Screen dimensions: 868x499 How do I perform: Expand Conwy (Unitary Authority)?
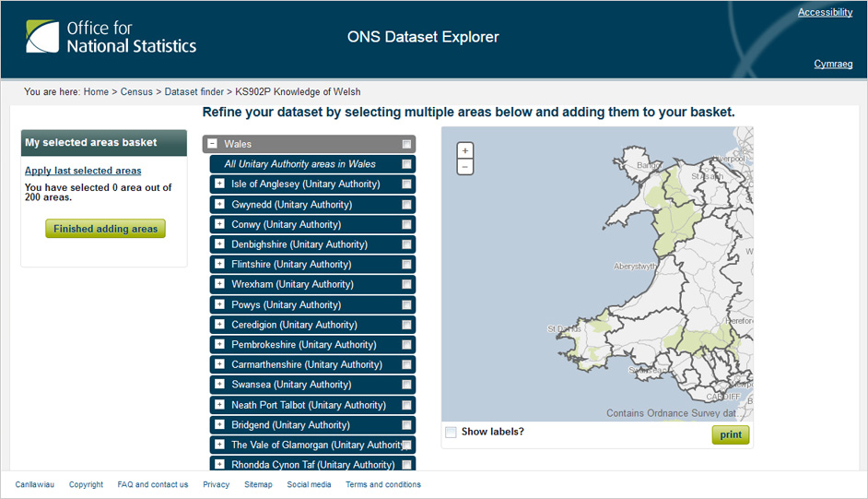point(220,224)
